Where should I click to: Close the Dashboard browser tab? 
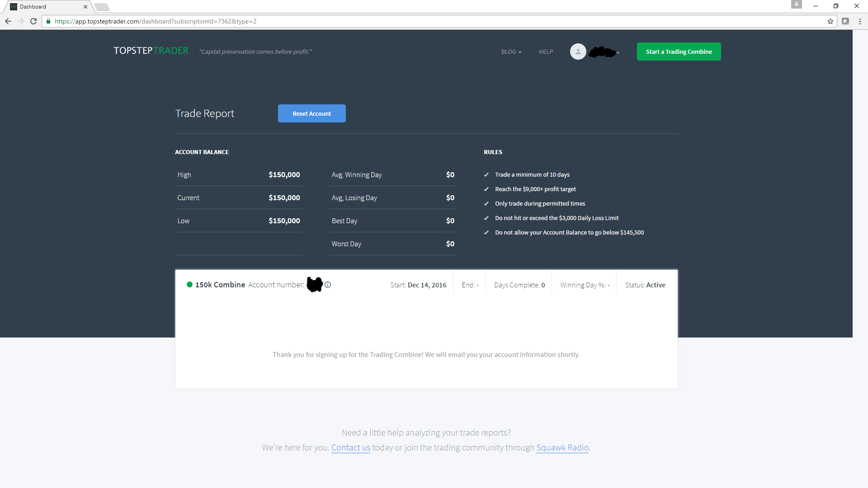(85, 7)
